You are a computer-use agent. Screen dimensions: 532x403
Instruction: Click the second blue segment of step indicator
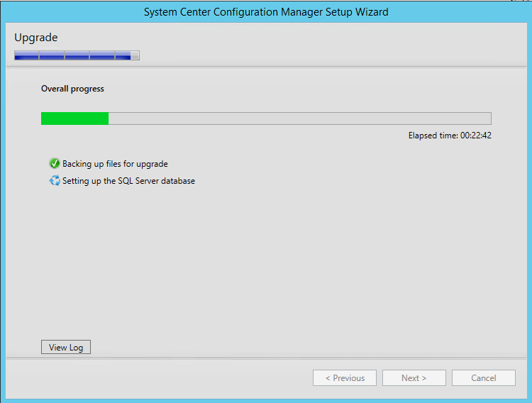[52, 55]
